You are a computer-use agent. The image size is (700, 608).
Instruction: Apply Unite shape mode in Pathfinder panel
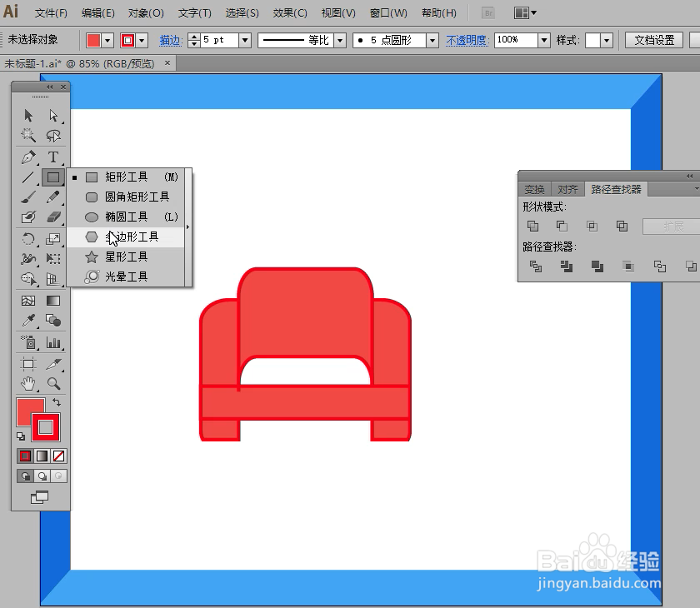(533, 226)
